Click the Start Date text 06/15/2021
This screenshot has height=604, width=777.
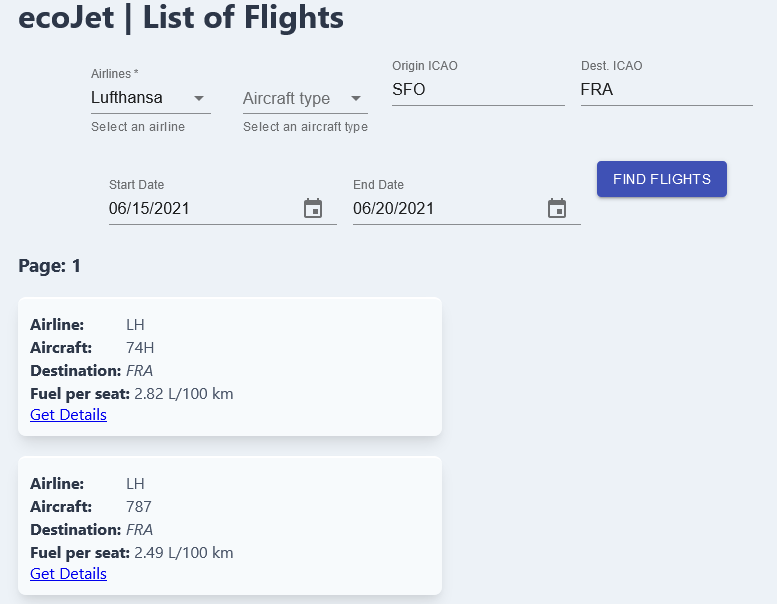tap(150, 209)
